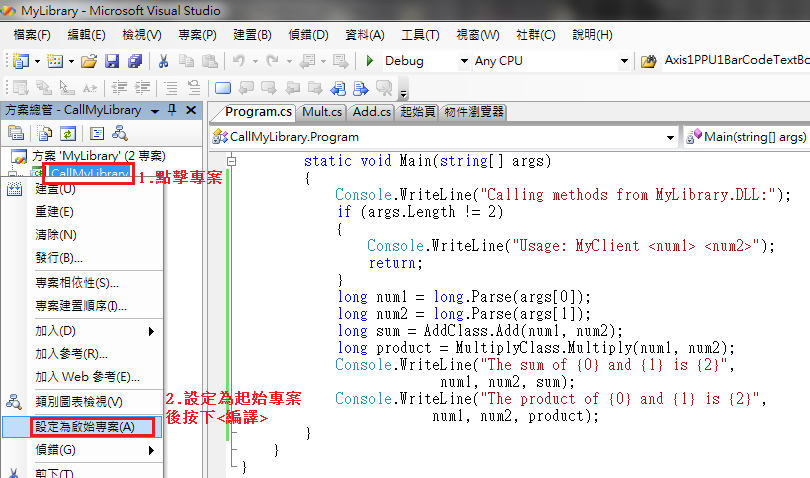Click the Increase Indent icon
This screenshot has height=478, width=810.
coord(142,88)
